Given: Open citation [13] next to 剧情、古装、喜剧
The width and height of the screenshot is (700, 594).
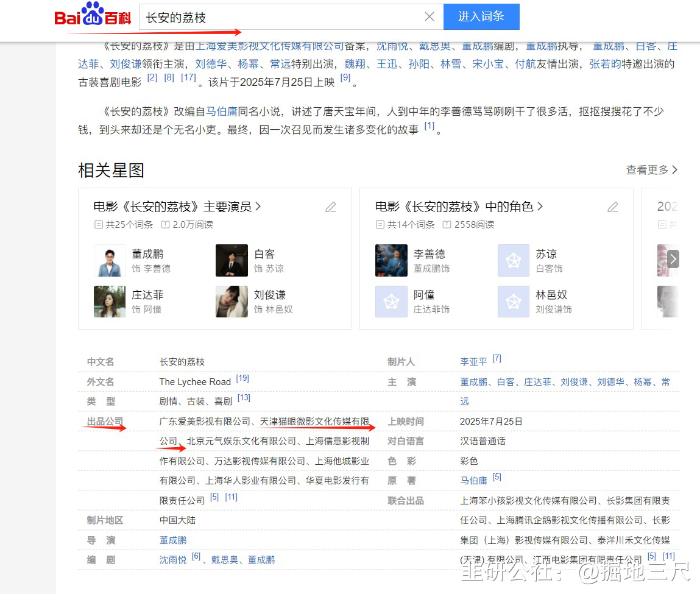Looking at the screenshot, I should coord(244,398).
